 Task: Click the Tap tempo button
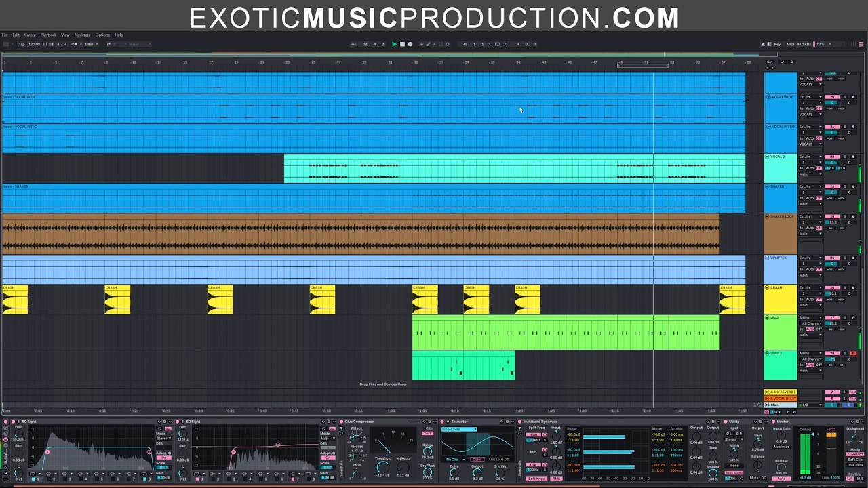[22, 44]
